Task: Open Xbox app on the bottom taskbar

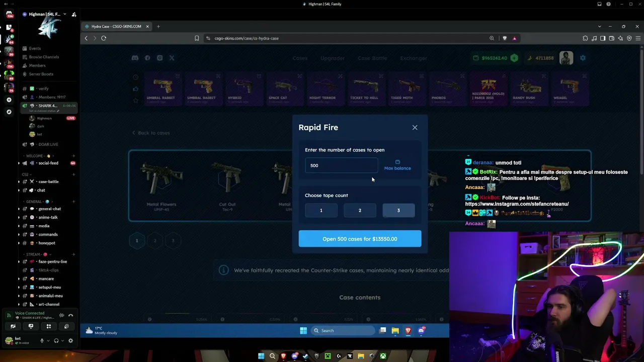Action: pos(383,356)
